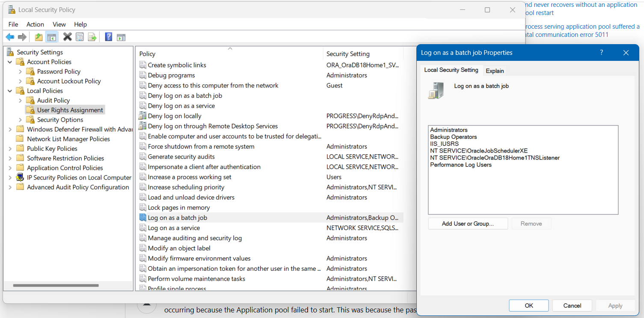Viewport: 644px width, 318px height.
Task: Switch to the Explain tab
Action: coord(495,70)
